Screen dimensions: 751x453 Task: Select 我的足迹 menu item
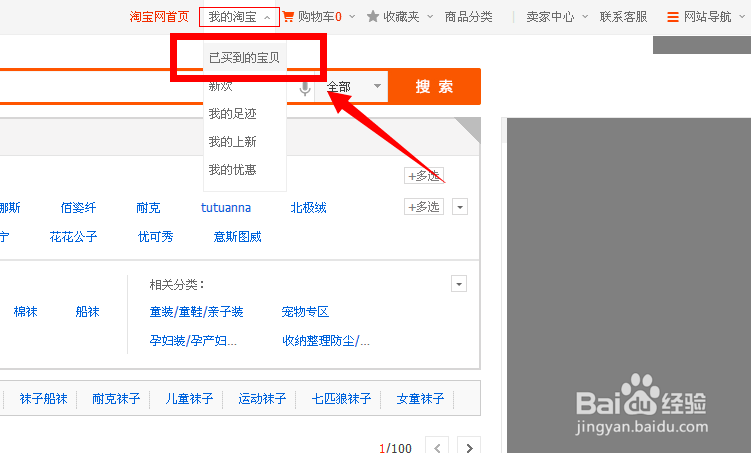232,114
